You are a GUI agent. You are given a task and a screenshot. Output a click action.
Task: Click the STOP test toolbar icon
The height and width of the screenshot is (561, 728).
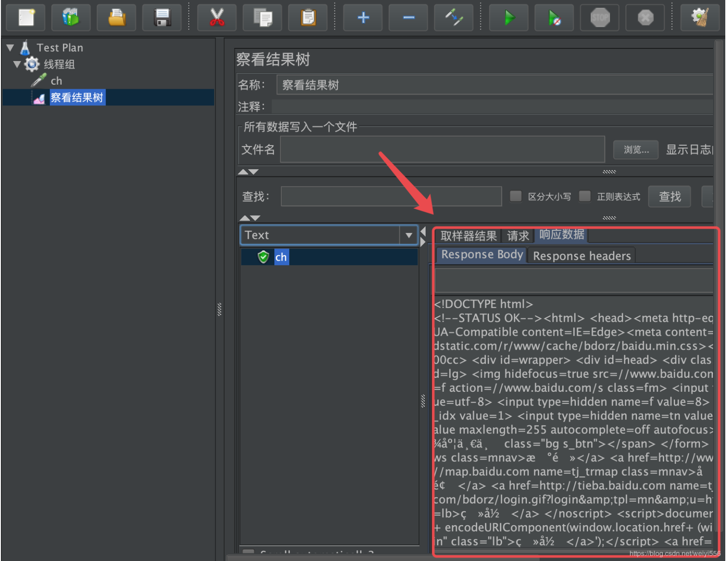(x=600, y=18)
